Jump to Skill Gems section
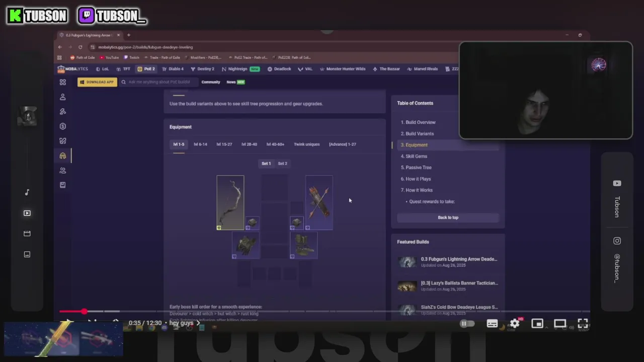This screenshot has height=362, width=644. 416,156
